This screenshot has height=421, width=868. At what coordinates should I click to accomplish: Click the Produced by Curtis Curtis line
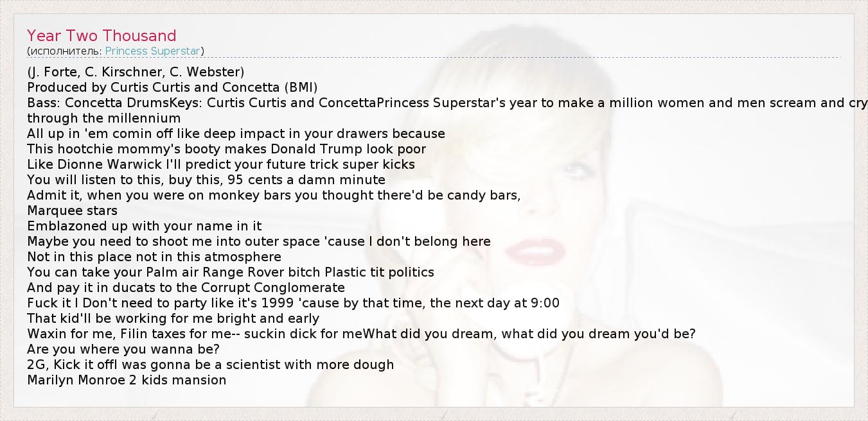tap(172, 87)
